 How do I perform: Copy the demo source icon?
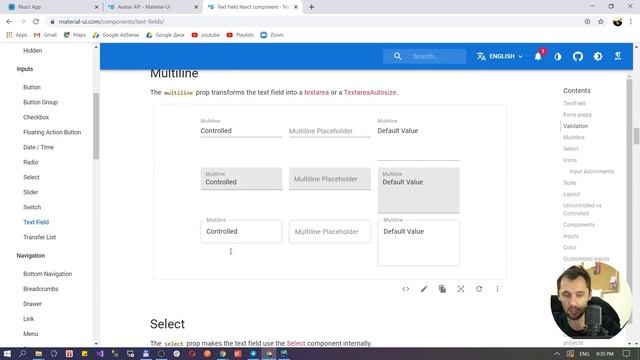click(442, 289)
